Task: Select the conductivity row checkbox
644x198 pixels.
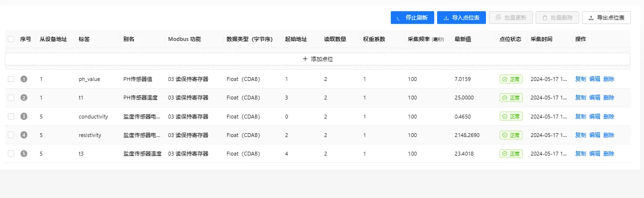Action: click(11, 117)
